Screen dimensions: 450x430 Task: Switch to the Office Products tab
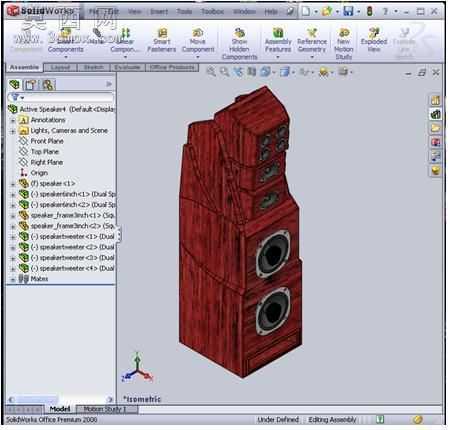[172, 68]
